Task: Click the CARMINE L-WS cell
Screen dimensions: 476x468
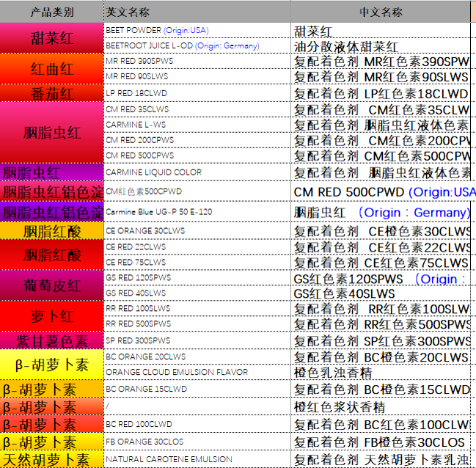Action: pyautogui.click(x=197, y=125)
